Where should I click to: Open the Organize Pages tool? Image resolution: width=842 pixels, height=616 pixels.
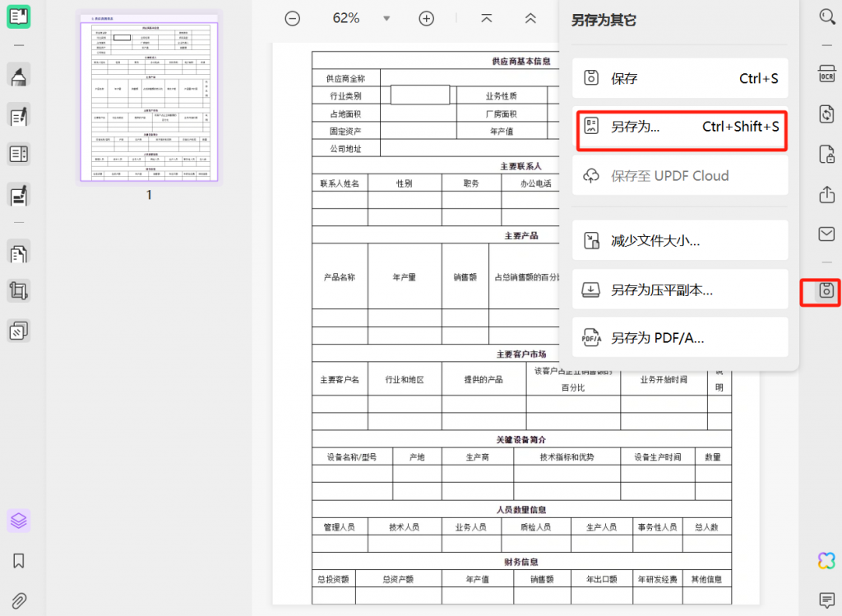click(18, 253)
